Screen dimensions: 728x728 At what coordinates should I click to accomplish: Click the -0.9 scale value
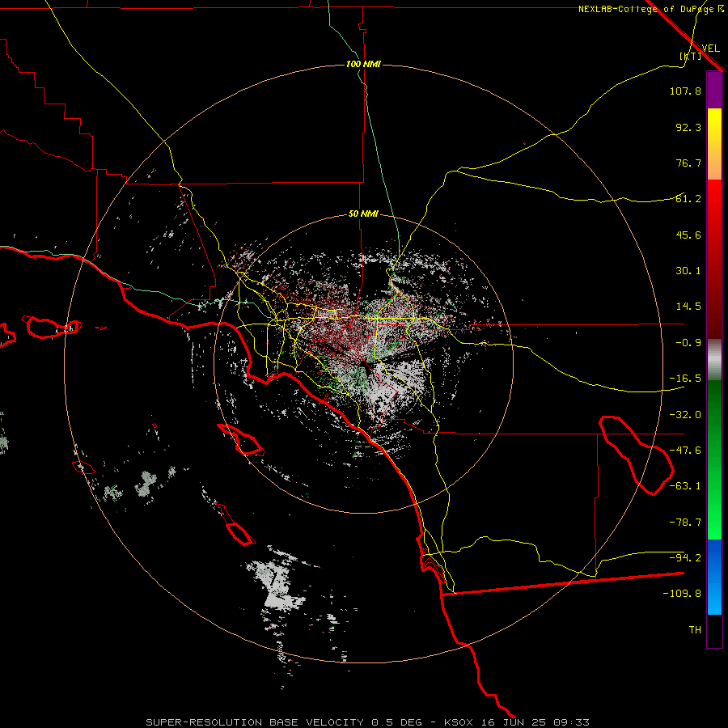point(688,343)
